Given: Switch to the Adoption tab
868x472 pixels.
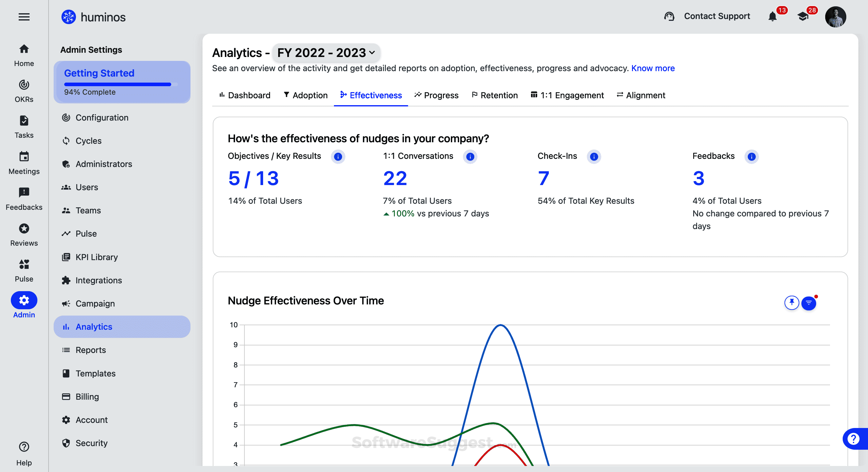Looking at the screenshot, I should tap(305, 95).
